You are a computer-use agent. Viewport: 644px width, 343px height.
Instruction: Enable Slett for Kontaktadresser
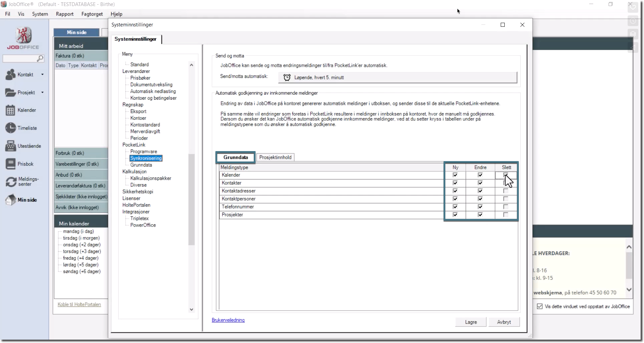505,191
